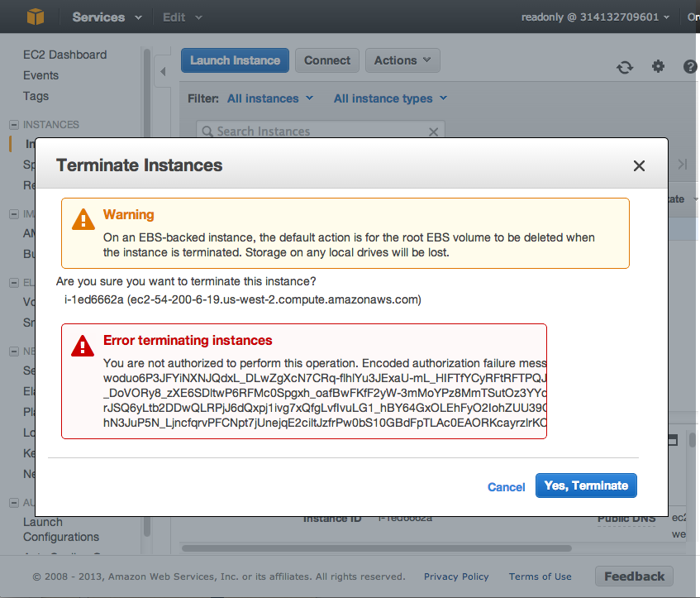Open the Actions dropdown
Screen dimensions: 700x598
pos(402,60)
